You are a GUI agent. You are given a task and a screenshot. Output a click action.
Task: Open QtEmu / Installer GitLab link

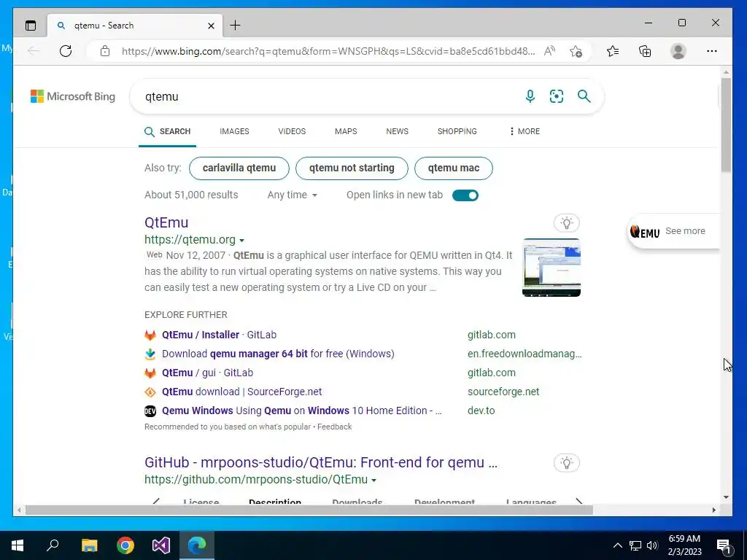coord(219,335)
